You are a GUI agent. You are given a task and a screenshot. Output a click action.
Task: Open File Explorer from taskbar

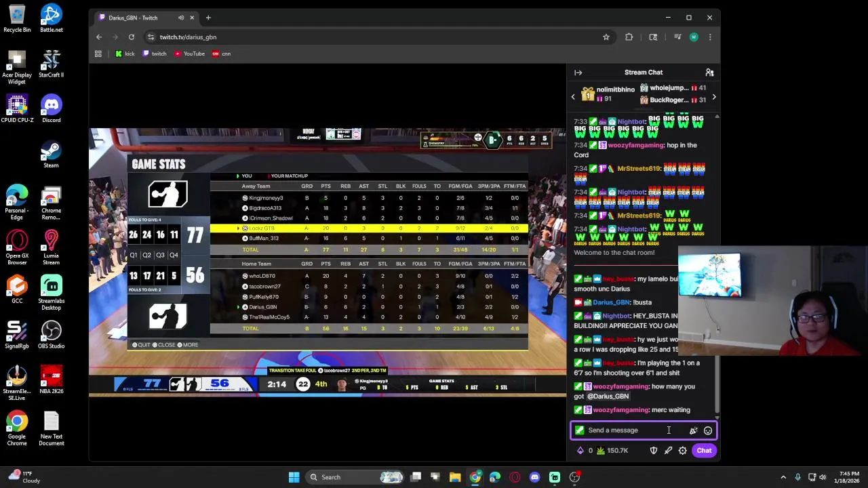click(x=455, y=477)
